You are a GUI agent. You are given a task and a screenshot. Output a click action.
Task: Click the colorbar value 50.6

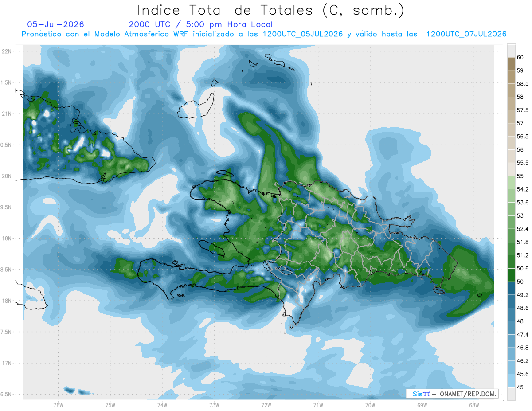tap(522, 269)
